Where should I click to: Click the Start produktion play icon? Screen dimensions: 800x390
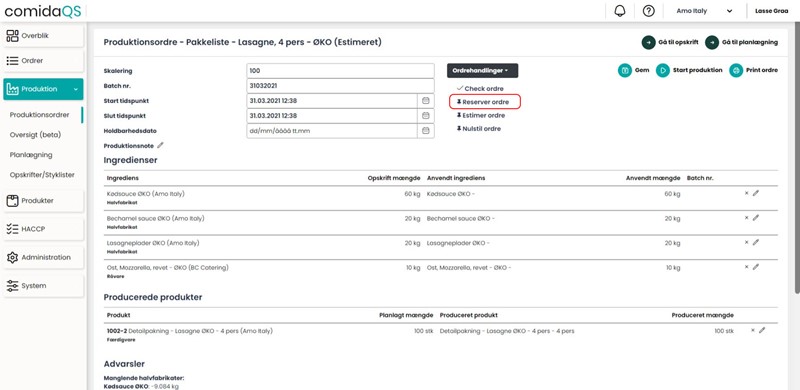(x=663, y=70)
